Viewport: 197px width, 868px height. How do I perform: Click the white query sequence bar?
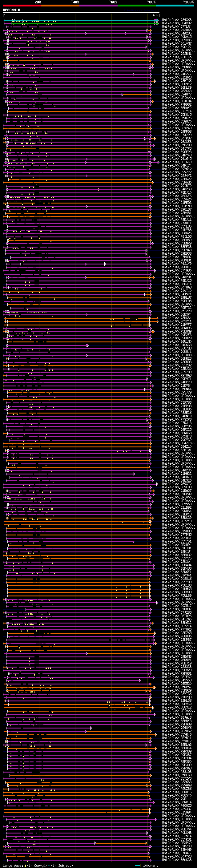click(x=81, y=13)
